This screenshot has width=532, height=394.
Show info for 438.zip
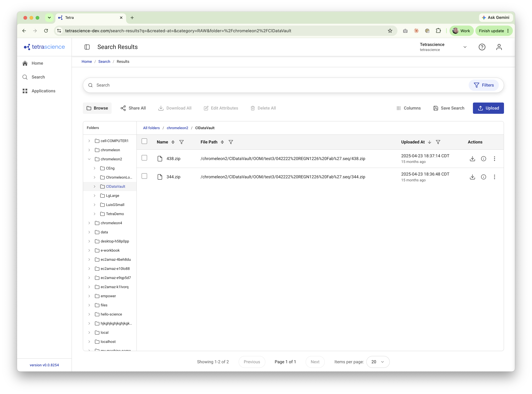(x=483, y=159)
